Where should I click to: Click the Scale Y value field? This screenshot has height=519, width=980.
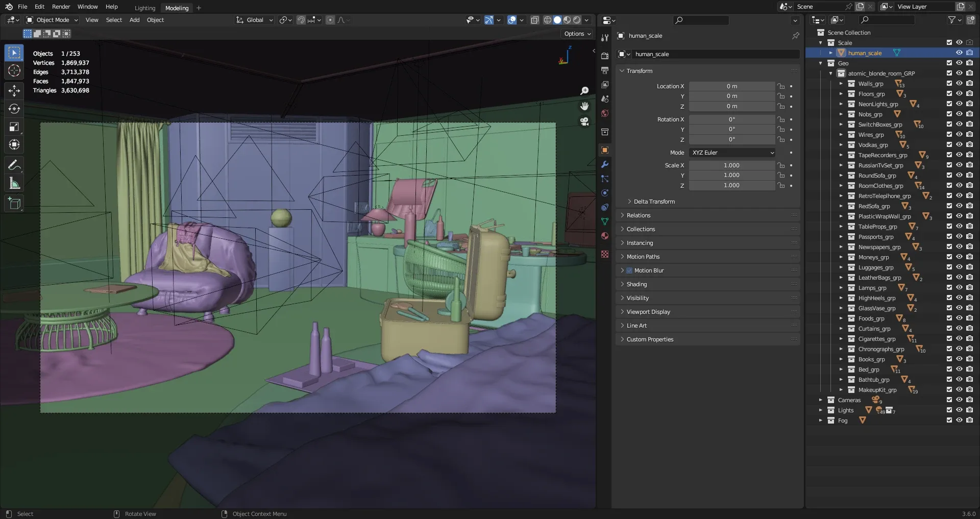[732, 175]
